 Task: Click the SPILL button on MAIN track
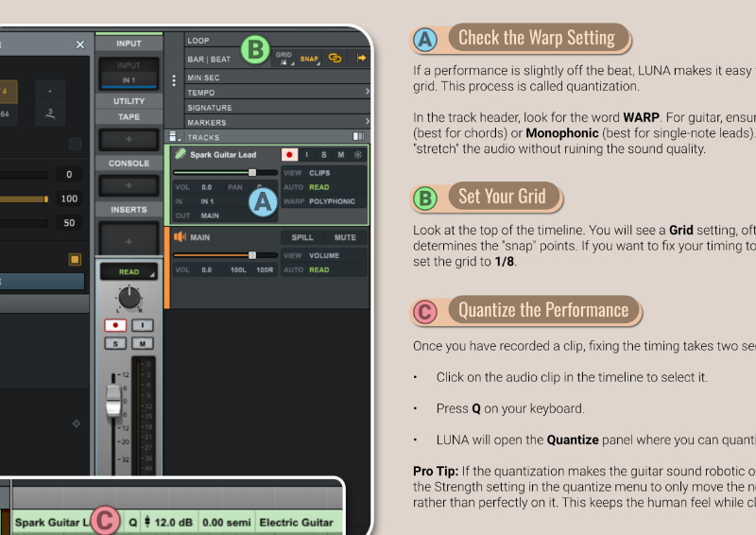pyautogui.click(x=302, y=237)
